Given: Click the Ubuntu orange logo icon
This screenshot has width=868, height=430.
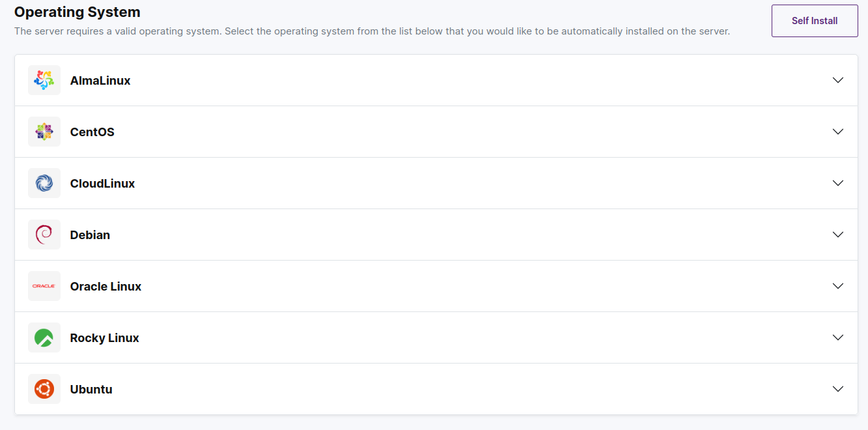Looking at the screenshot, I should tap(44, 389).
